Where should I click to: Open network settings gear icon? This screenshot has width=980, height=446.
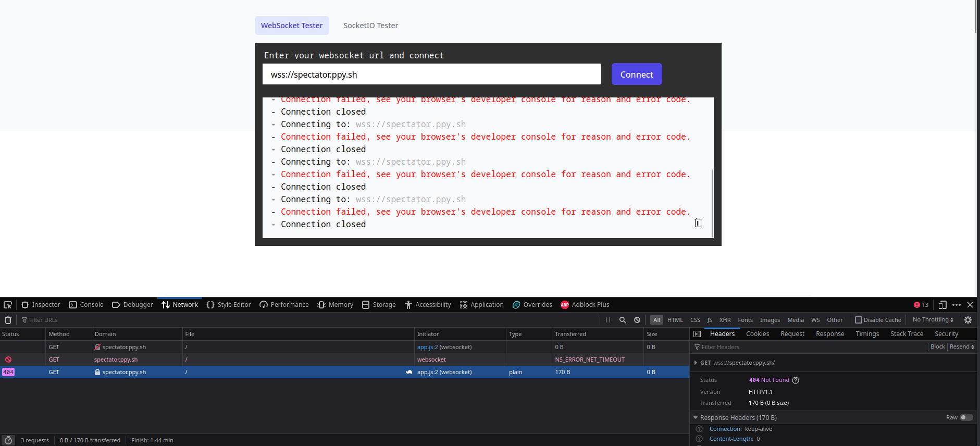[968, 320]
